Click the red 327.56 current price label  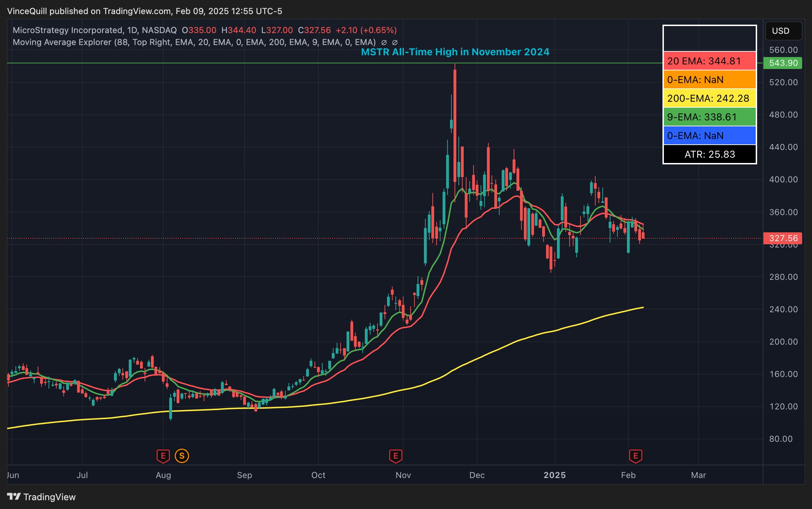point(783,238)
